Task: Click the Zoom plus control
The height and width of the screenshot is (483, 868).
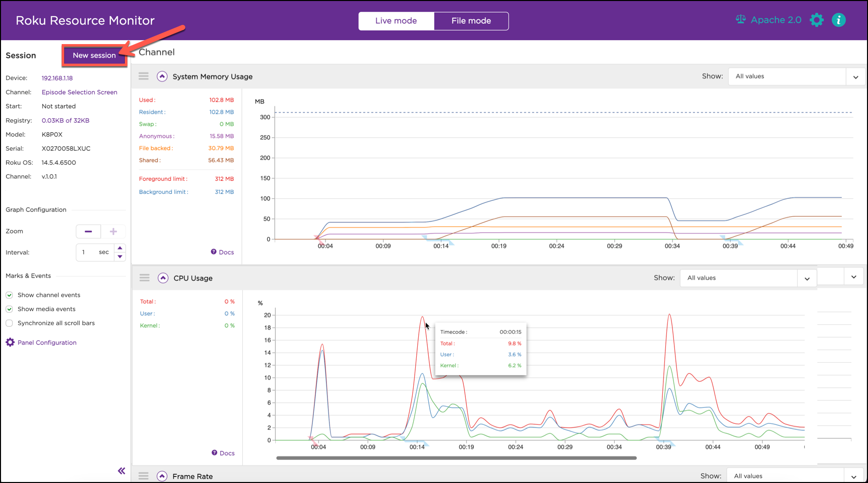Action: (113, 231)
